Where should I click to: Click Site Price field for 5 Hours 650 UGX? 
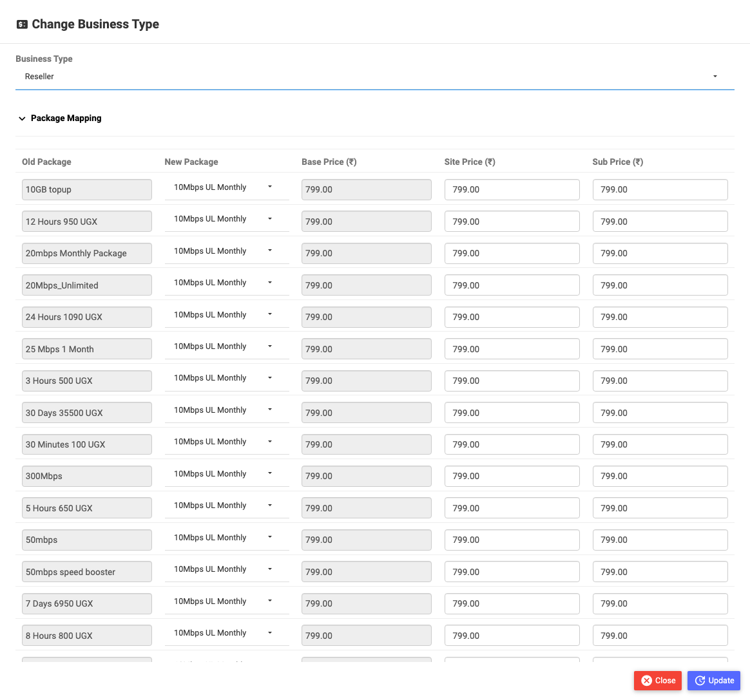(512, 508)
